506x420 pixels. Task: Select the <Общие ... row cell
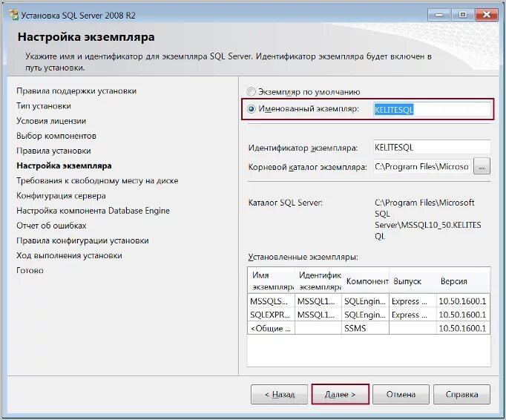click(271, 328)
